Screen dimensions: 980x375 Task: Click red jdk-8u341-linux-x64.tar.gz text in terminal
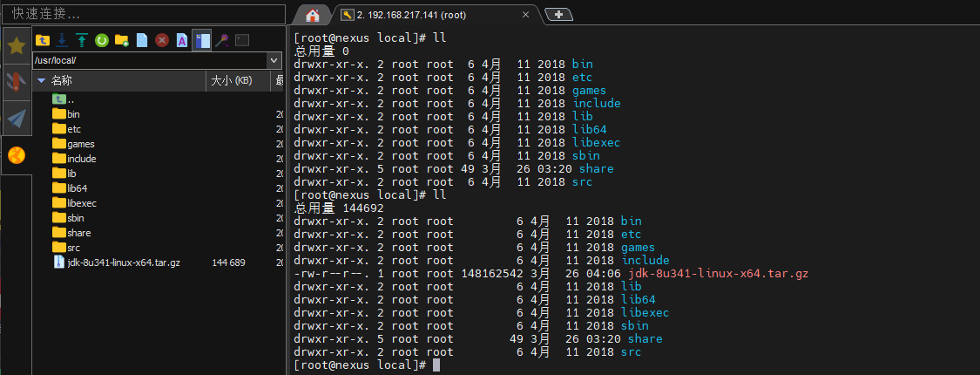tap(719, 274)
